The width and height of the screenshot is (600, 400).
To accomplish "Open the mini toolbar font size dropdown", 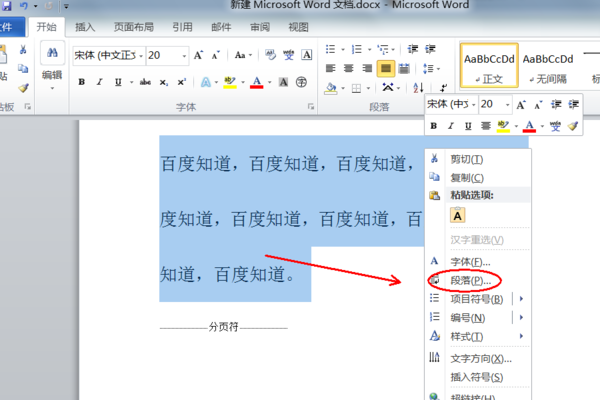I will 507,104.
